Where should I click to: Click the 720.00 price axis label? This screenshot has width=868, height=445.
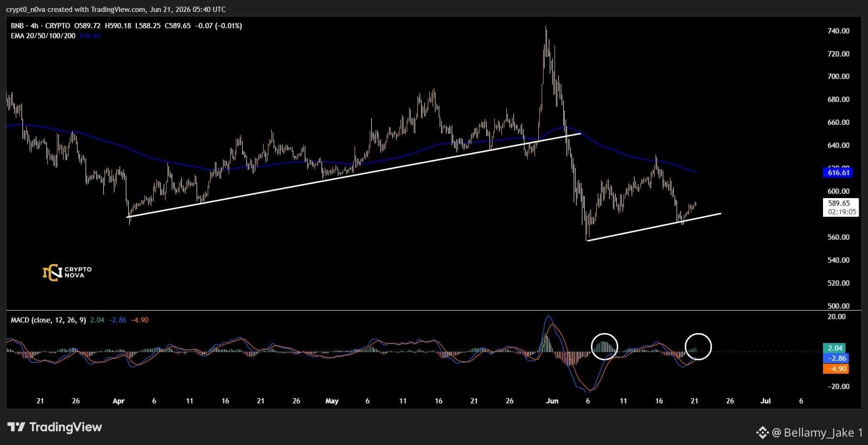(838, 54)
